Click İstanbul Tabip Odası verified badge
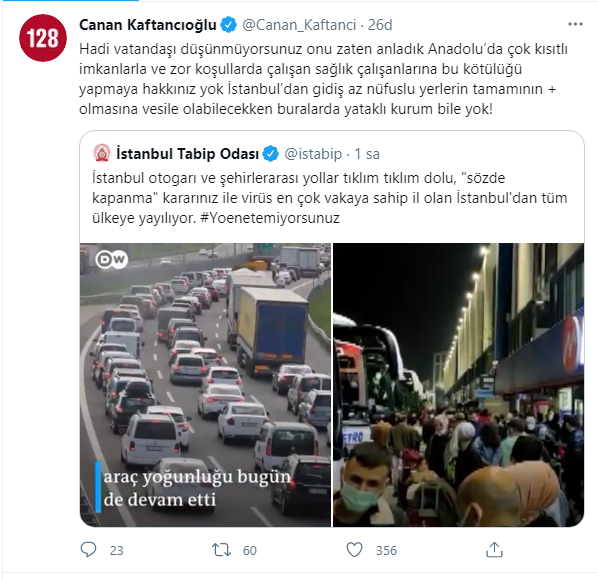 [270, 154]
